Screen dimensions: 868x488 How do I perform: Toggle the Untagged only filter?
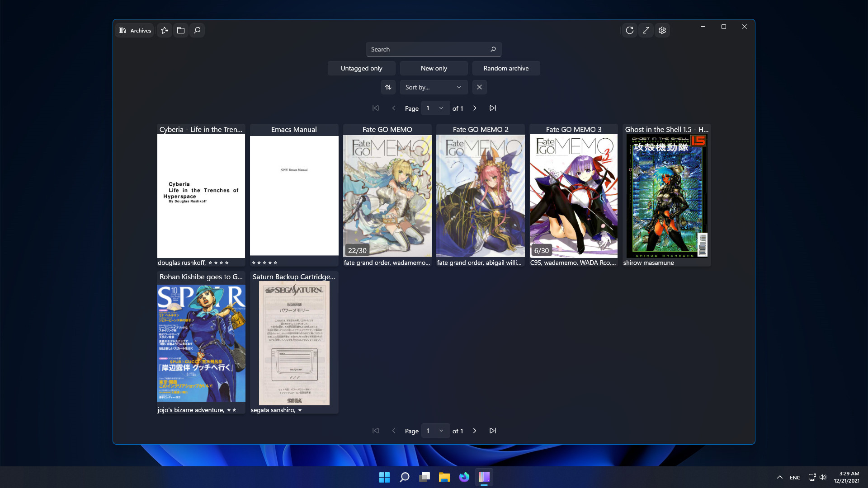(362, 68)
